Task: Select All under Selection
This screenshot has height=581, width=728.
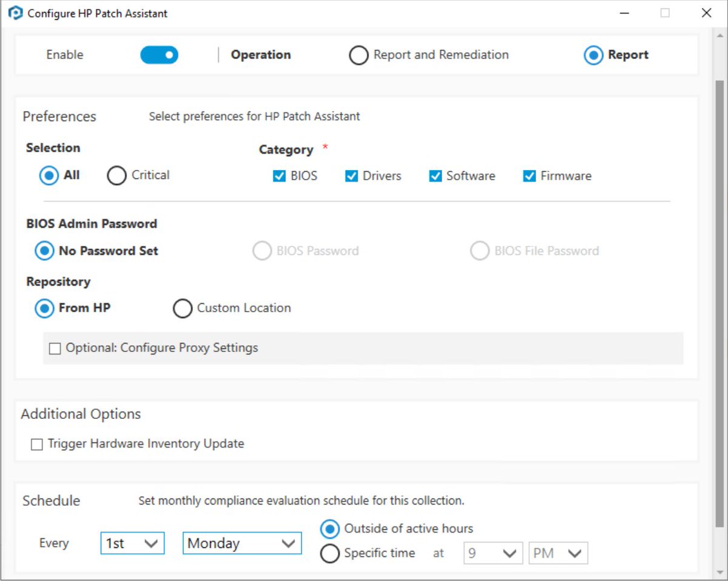Action: pyautogui.click(x=49, y=175)
